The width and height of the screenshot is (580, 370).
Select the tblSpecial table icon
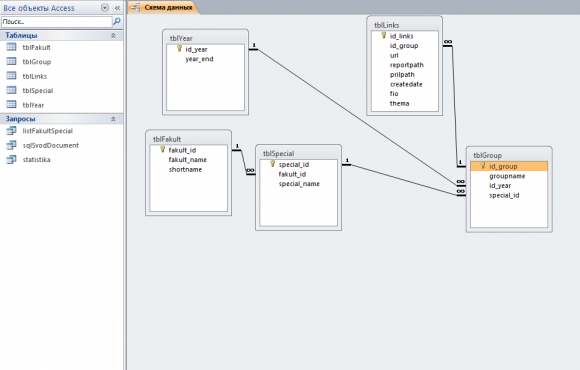[11, 90]
